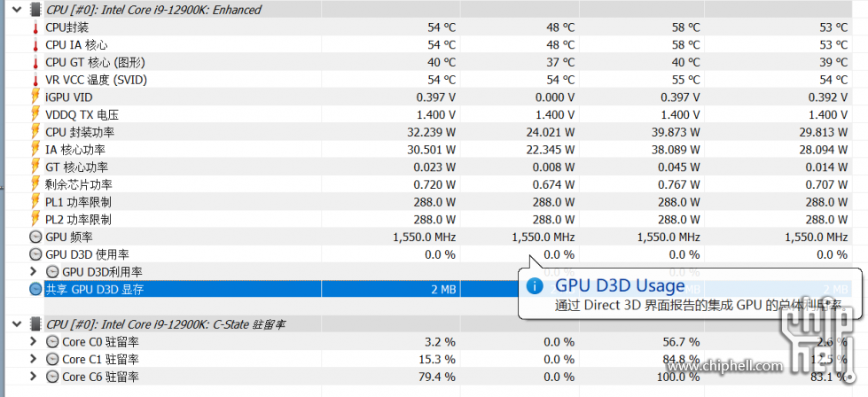Click the thermometer icon beside VR VCC 温度 (SVID)
This screenshot has height=397, width=868.
coord(35,80)
